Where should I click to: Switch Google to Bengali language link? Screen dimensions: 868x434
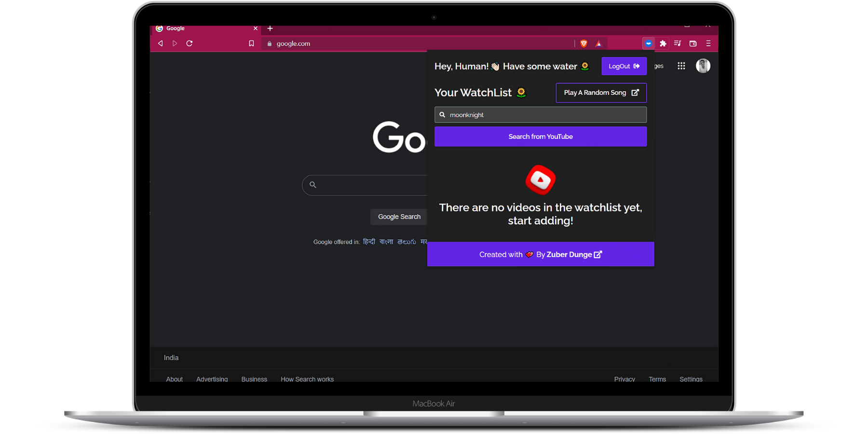[386, 242]
